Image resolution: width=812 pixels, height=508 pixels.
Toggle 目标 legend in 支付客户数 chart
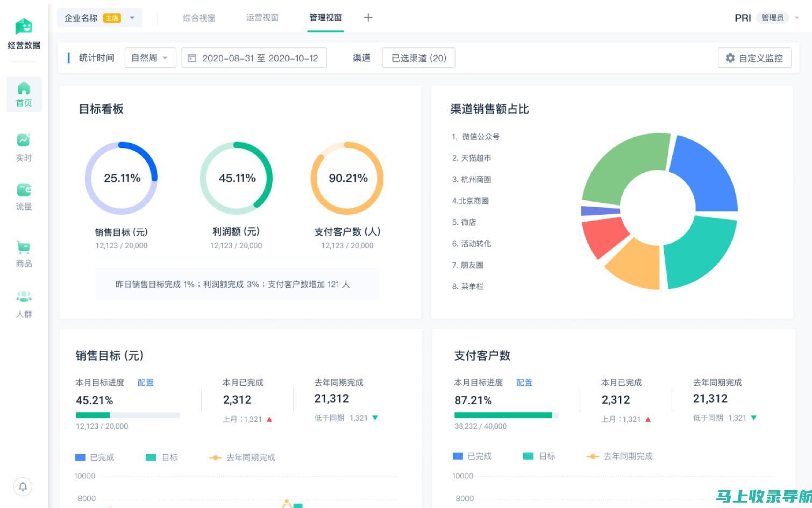point(539,456)
